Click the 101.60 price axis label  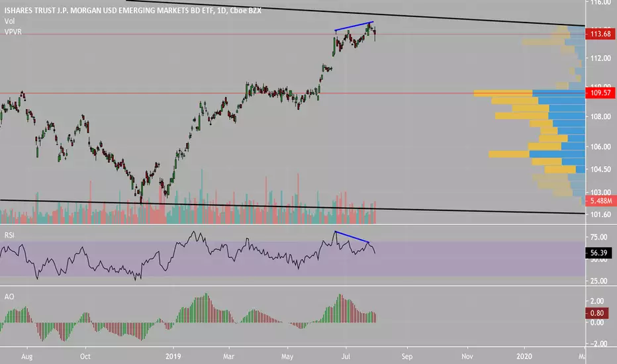(x=600, y=214)
